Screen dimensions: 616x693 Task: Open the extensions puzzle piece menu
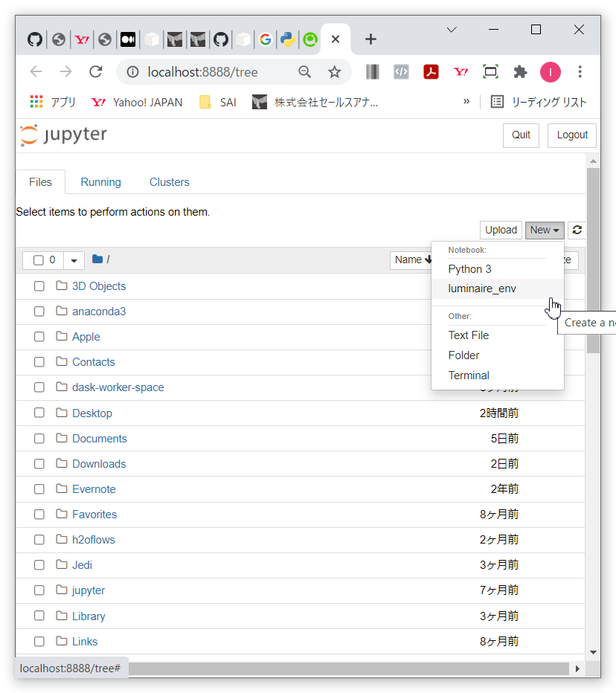521,71
